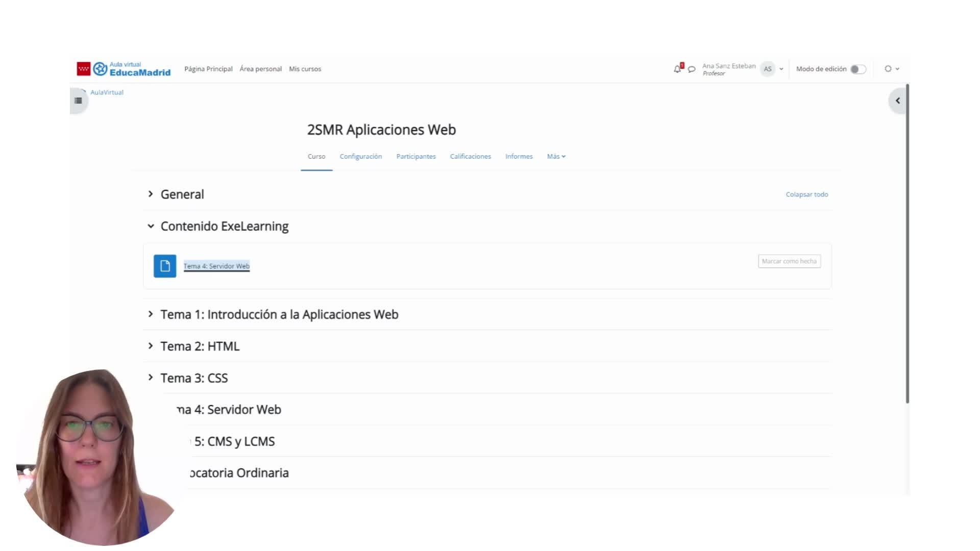980x551 pixels.
Task: Expand the Tema 2: HTML section
Action: click(x=151, y=346)
